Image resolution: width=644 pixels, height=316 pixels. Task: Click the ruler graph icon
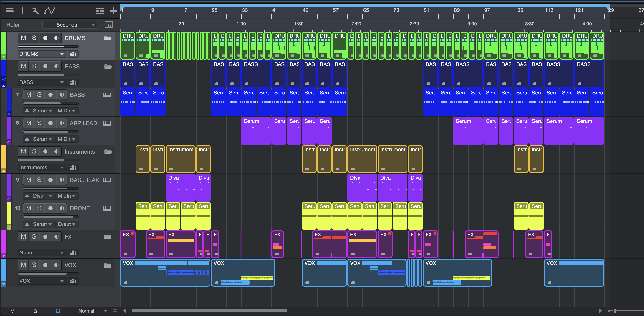tap(108, 24)
